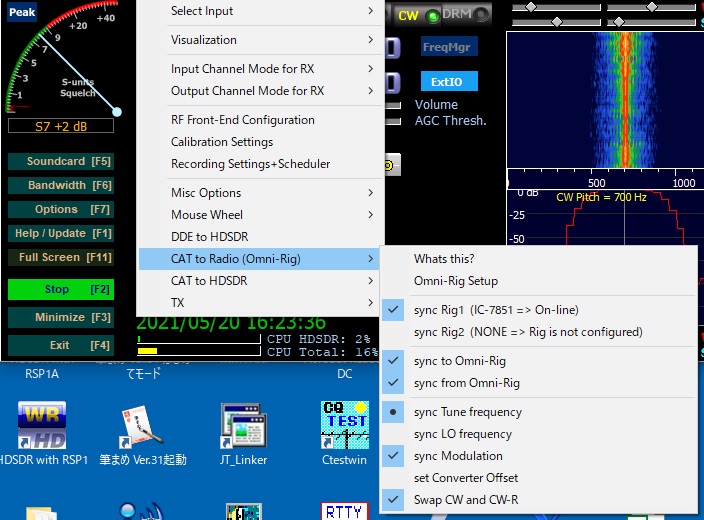
Task: Expand the Visualization submenu
Action: (x=260, y=40)
